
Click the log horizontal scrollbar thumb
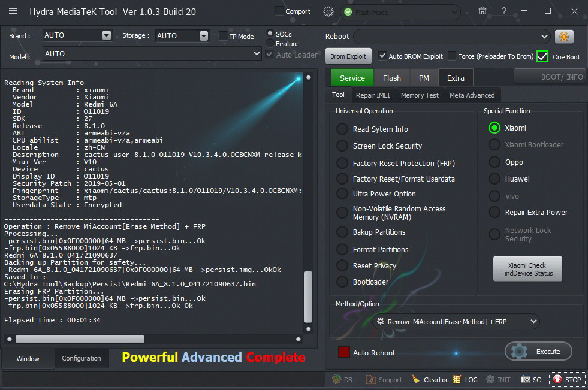click(80, 339)
